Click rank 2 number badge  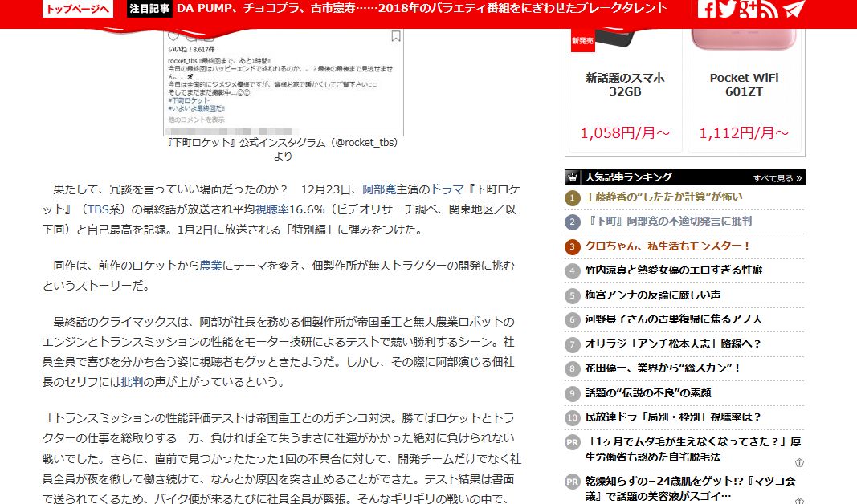(572, 222)
